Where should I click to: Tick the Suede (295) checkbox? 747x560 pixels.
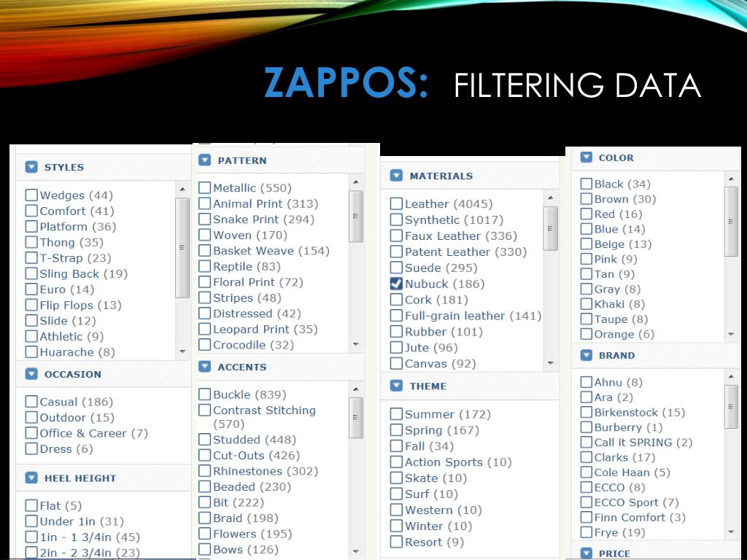coord(396,268)
